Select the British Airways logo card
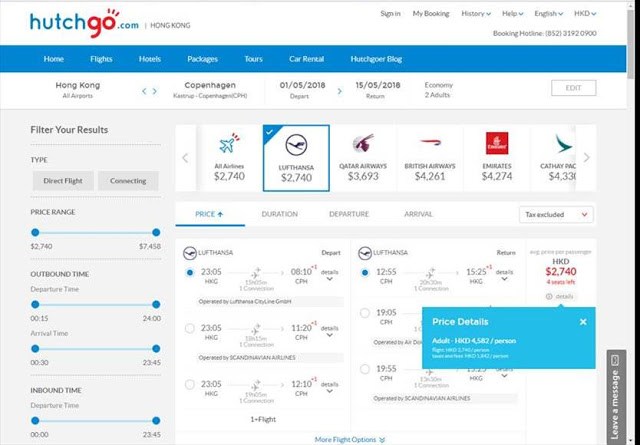Image resolution: width=640 pixels, height=445 pixels. coord(430,158)
